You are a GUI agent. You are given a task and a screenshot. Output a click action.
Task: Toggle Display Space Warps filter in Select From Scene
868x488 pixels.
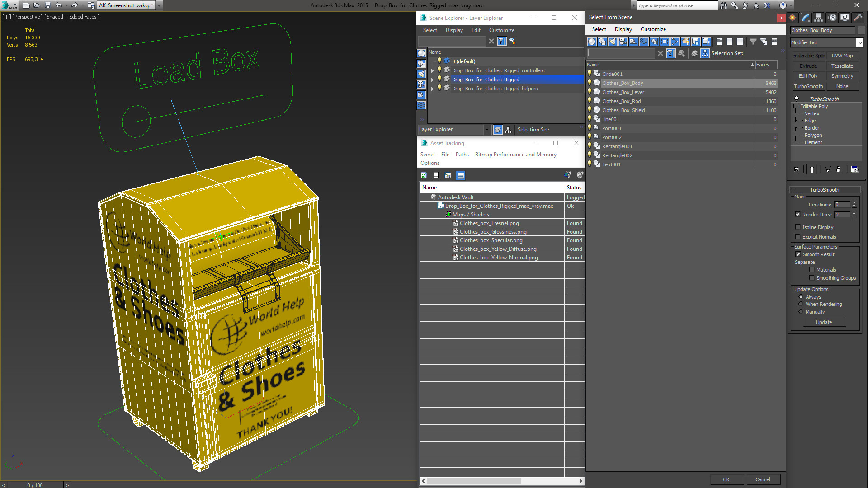click(x=644, y=42)
